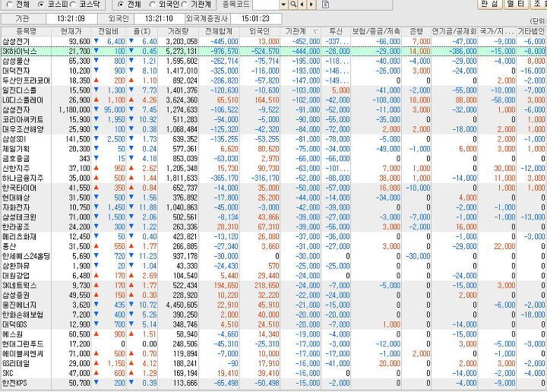The height and width of the screenshot is (392, 547).
Task: Sort by the 전체합계 column header
Action: tap(219, 31)
